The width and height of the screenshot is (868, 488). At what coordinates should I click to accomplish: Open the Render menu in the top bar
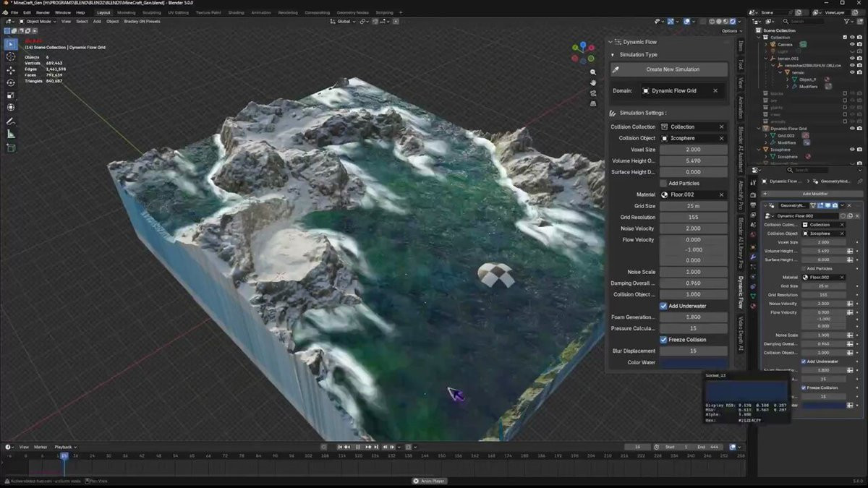coord(43,12)
